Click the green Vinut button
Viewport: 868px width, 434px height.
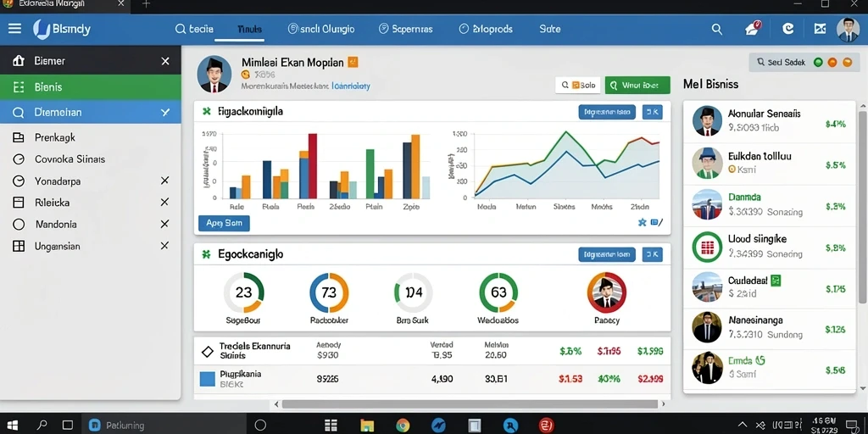[637, 86]
